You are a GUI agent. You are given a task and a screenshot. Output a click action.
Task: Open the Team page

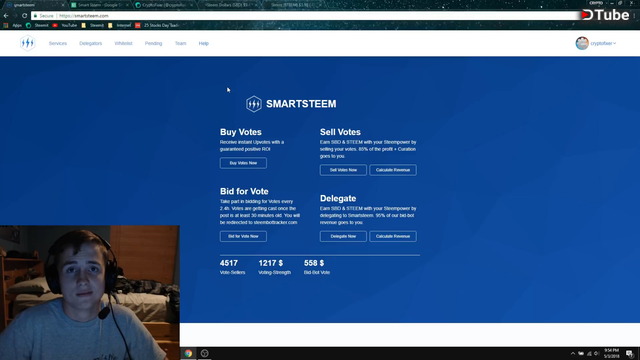pos(180,43)
